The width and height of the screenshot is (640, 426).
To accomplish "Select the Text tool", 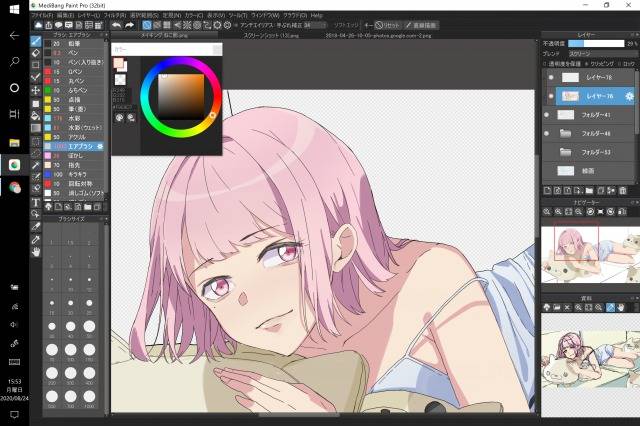I will tap(36, 202).
